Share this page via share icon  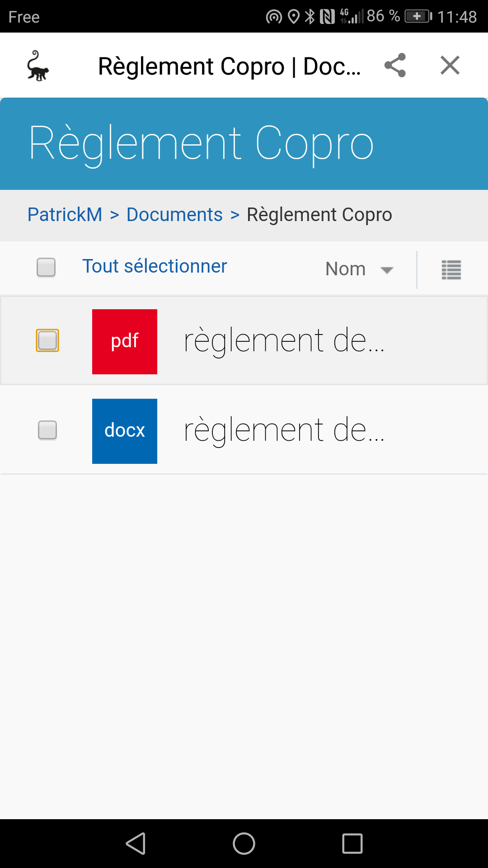(395, 66)
